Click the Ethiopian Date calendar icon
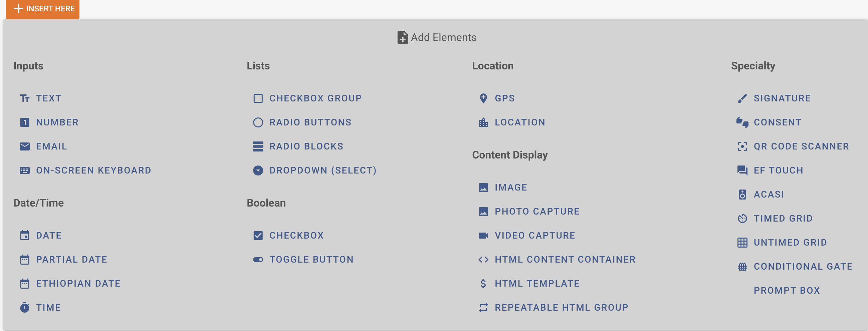Viewport: 868px width, 331px height. (x=25, y=284)
